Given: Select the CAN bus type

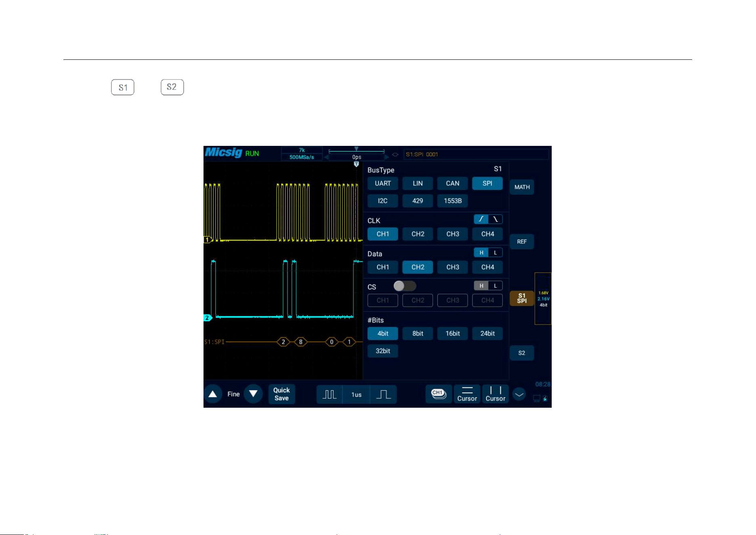Looking at the screenshot, I should click(x=452, y=183).
